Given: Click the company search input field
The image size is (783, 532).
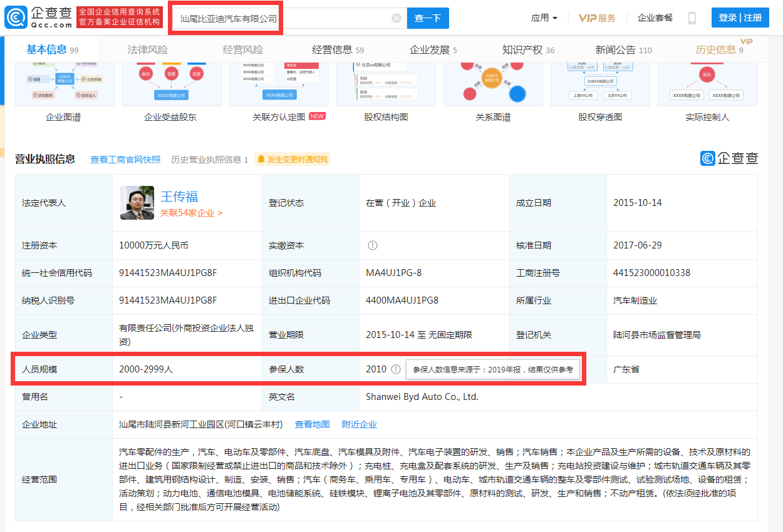Looking at the screenshot, I should (289, 18).
